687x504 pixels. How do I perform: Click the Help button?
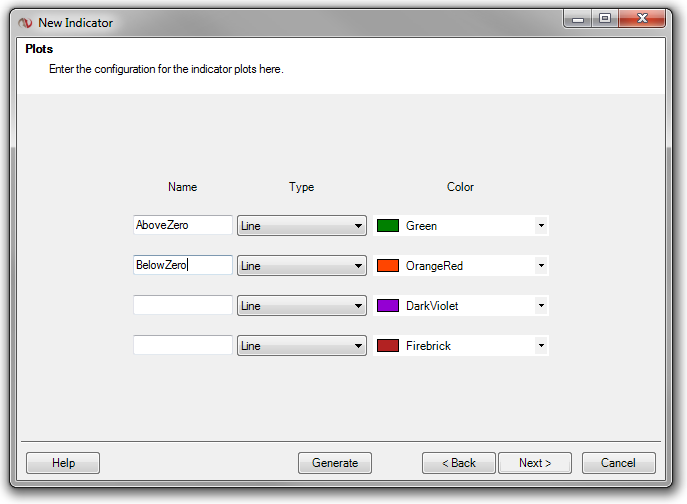pyautogui.click(x=63, y=463)
